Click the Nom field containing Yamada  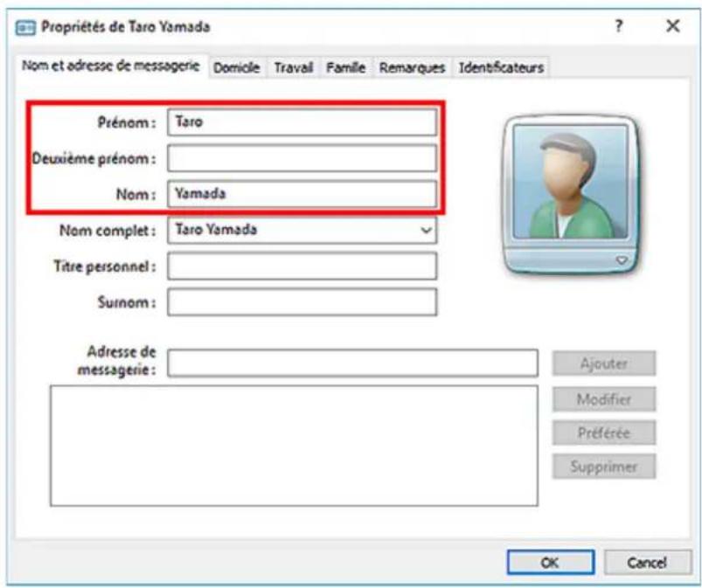(x=302, y=194)
